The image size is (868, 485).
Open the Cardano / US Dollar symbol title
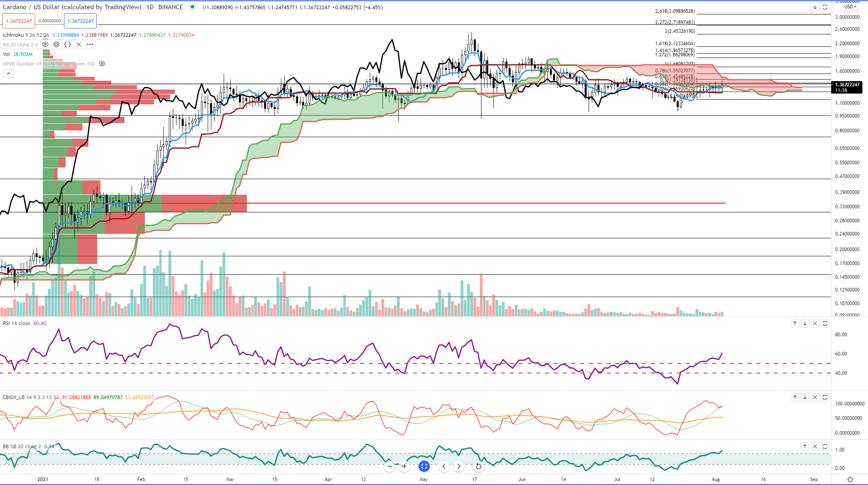pos(72,7)
